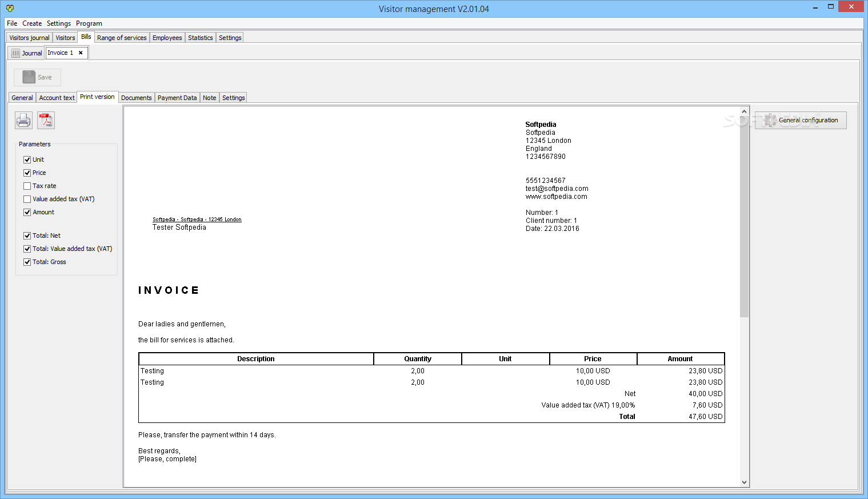Click the Client number: 1 text

[x=551, y=221]
